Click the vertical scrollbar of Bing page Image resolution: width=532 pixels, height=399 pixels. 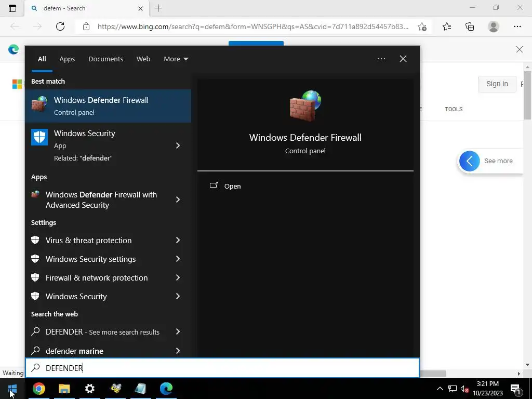pyautogui.click(x=527, y=95)
